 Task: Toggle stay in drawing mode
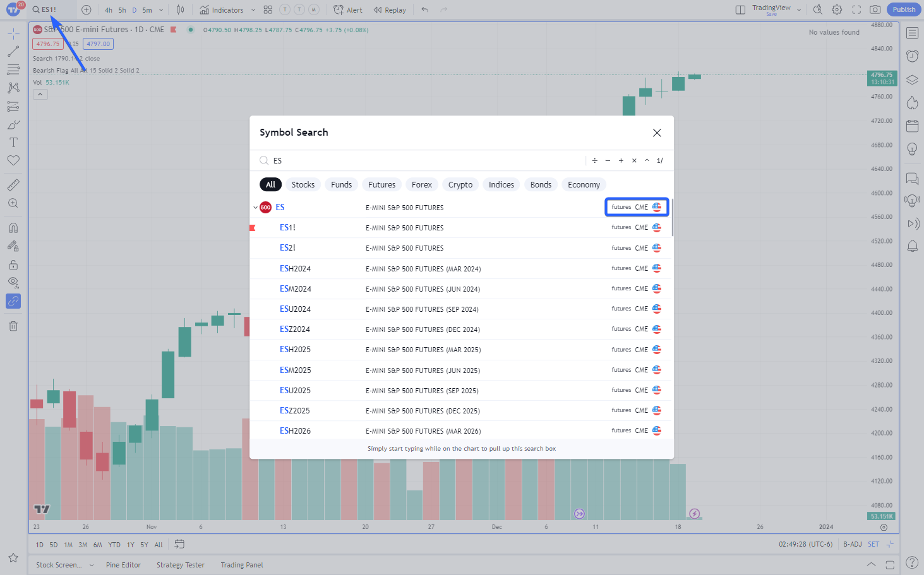13,246
